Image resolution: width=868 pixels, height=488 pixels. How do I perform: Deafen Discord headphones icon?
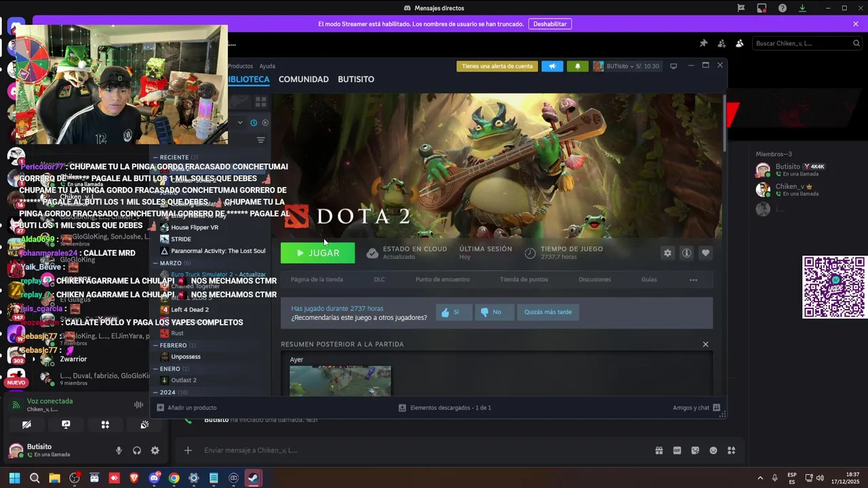137,450
